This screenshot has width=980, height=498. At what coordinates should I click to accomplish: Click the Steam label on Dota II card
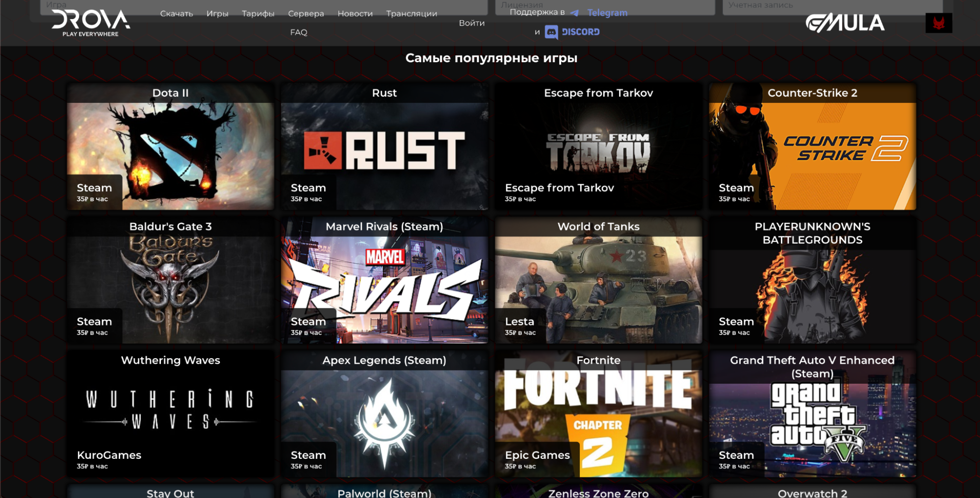[x=94, y=188]
